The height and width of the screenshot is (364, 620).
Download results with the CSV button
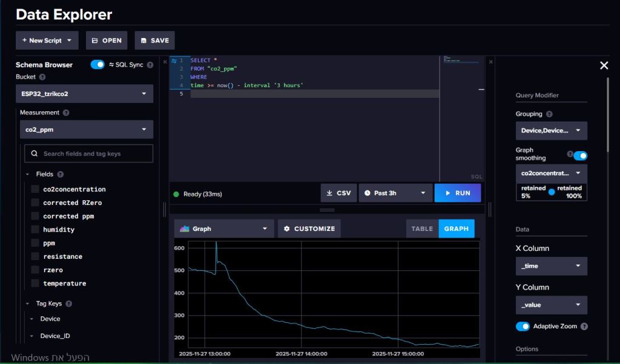338,193
